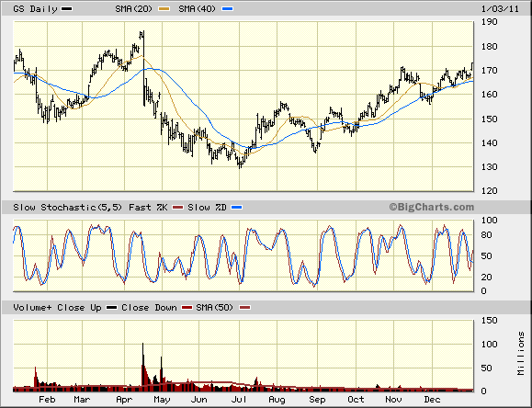
Task: Click the Millions axis unit label
Action: coord(521,354)
